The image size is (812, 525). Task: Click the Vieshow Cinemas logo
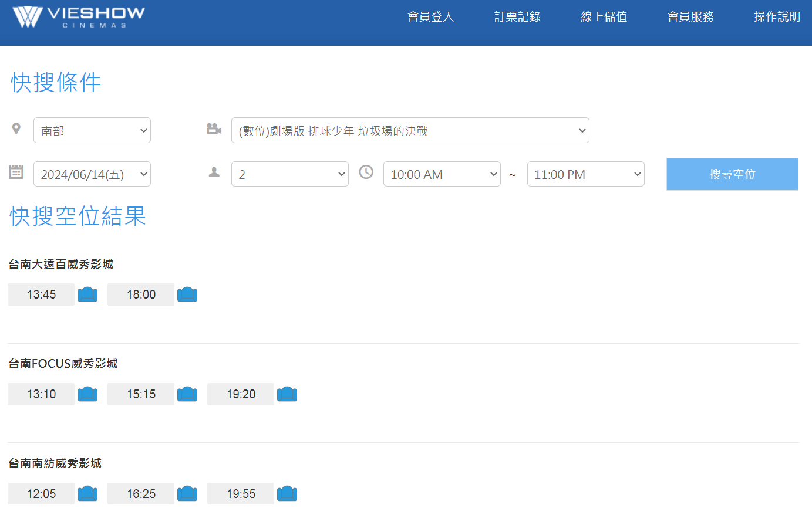[x=79, y=16]
